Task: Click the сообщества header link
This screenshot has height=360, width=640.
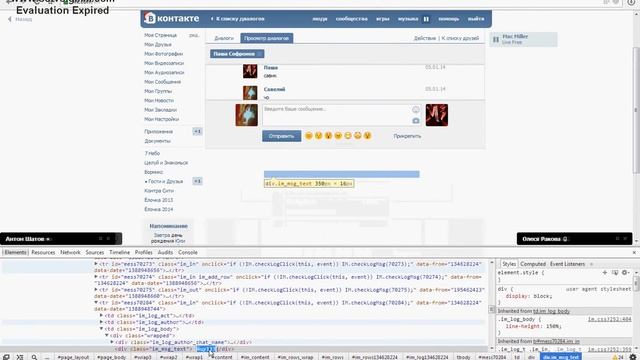Action: 351,19
